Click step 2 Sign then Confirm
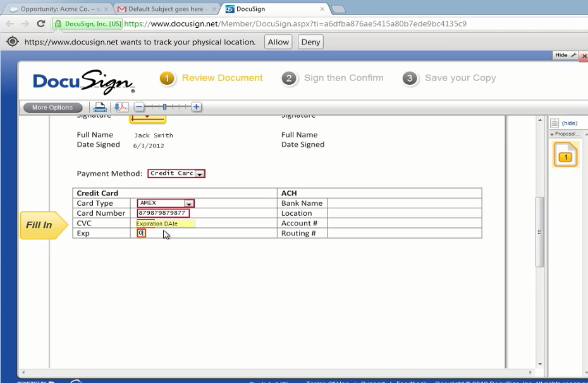Image resolution: width=588 pixels, height=383 pixels. (333, 78)
